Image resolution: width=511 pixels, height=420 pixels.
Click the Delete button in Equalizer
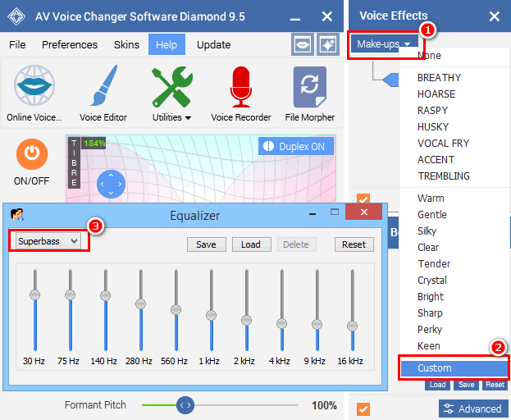point(296,244)
